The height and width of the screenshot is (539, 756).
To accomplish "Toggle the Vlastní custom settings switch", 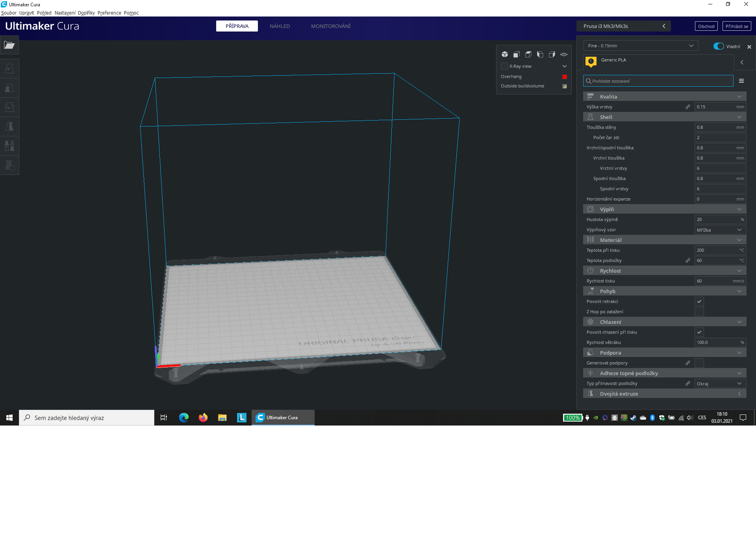I will [x=719, y=46].
